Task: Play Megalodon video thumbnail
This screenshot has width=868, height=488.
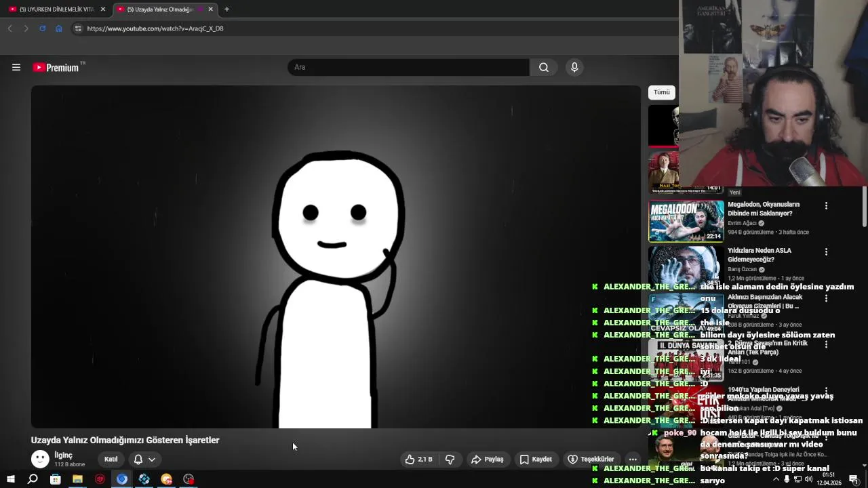Action: click(x=686, y=221)
